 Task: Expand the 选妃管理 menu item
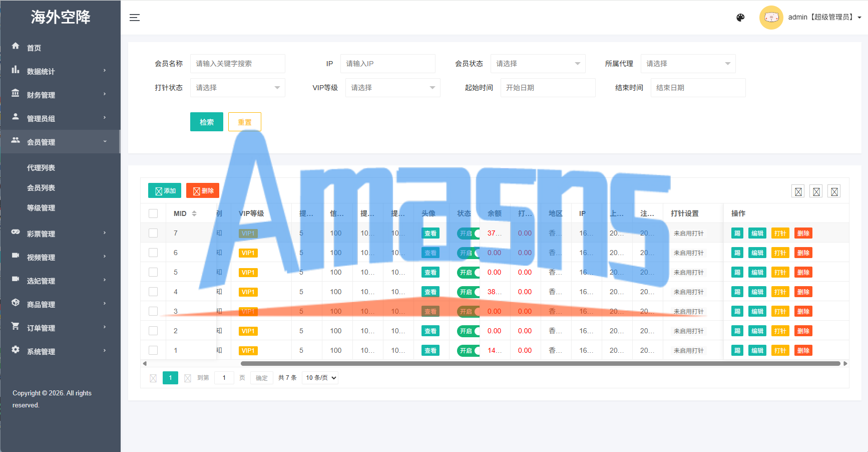pyautogui.click(x=60, y=281)
